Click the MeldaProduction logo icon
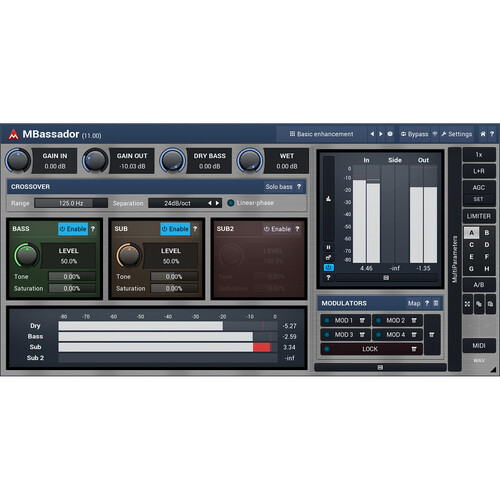 (13, 134)
